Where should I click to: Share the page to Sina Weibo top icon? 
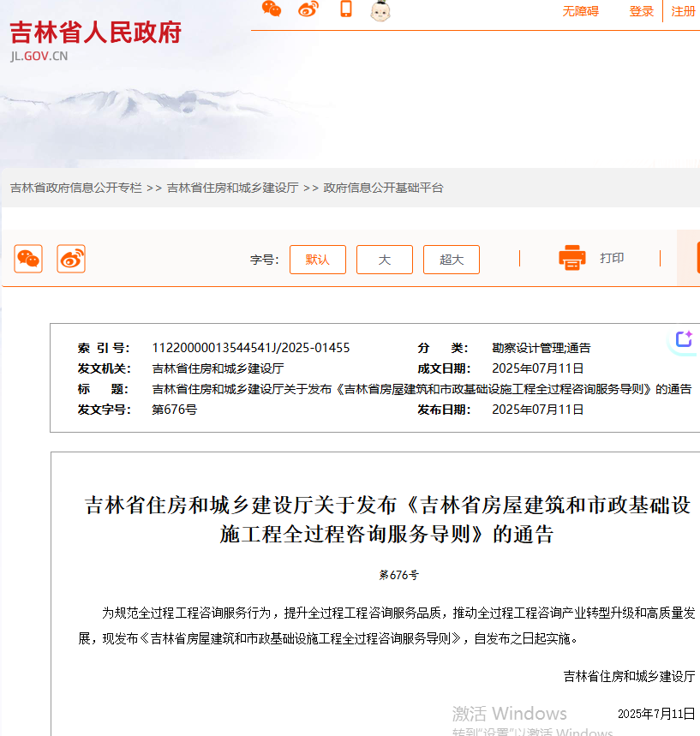(308, 11)
